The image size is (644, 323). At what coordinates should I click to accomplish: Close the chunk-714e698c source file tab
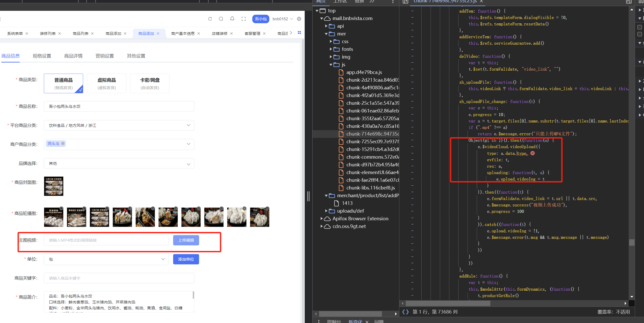pos(481,1)
